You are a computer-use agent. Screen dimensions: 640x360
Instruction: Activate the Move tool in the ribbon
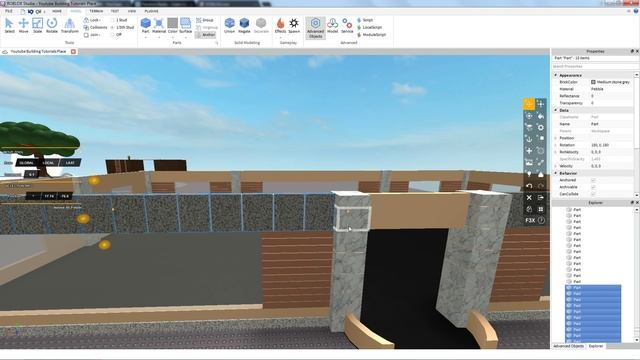coord(23,26)
